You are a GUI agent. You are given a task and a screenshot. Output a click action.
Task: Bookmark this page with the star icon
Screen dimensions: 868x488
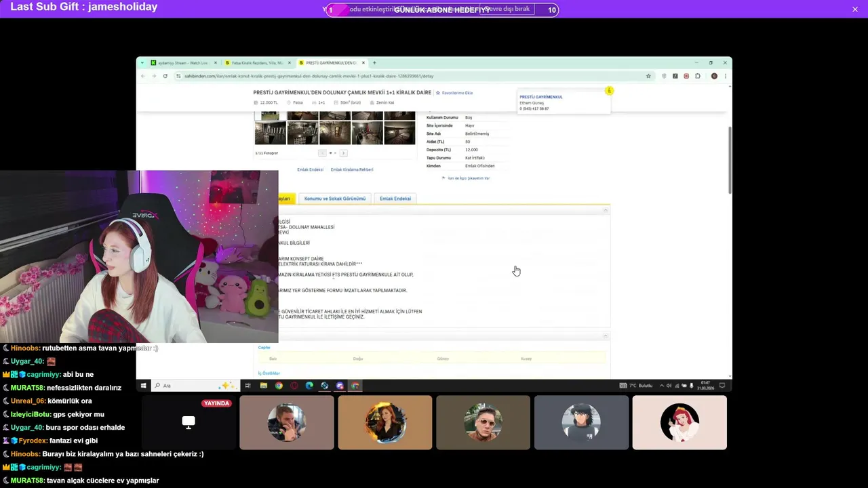tap(648, 76)
